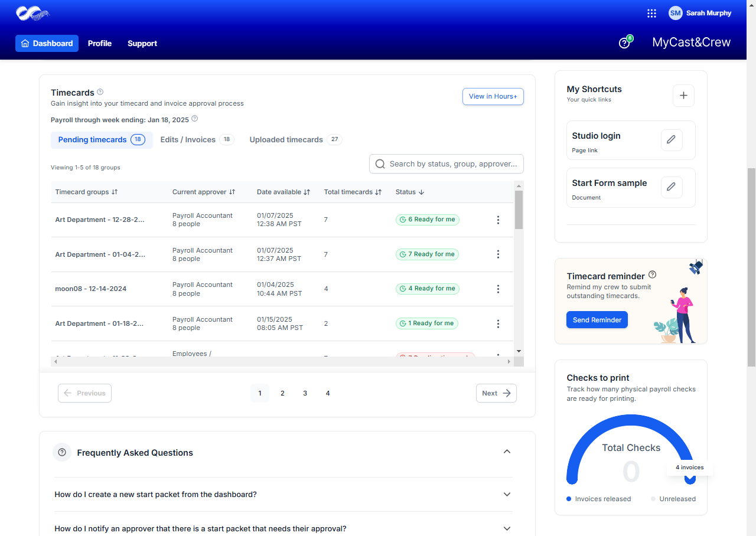756x536 pixels.
Task: Switch to the Uploaded timecards tab
Action: (x=295, y=140)
